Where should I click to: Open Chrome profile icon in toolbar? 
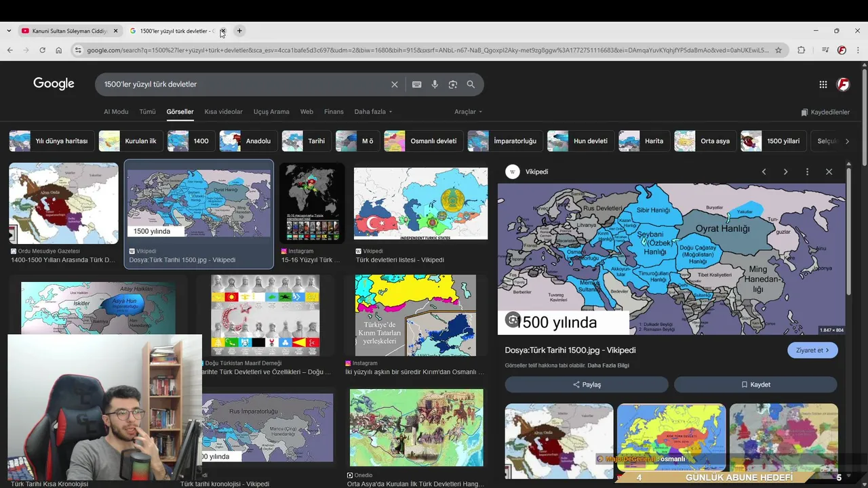pyautogui.click(x=842, y=50)
